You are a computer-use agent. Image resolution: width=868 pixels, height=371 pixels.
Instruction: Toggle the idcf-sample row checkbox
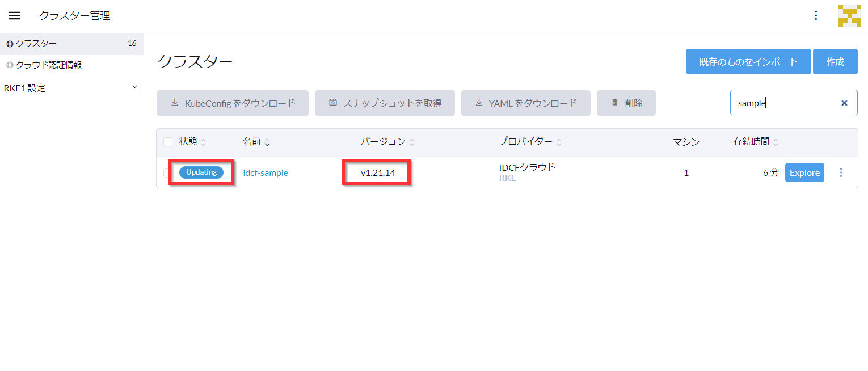168,173
